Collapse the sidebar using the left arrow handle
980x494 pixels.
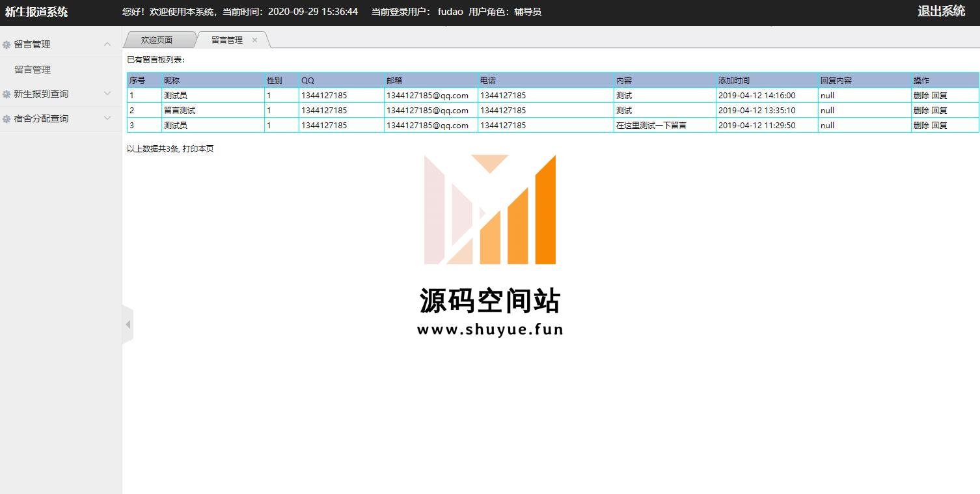click(128, 324)
